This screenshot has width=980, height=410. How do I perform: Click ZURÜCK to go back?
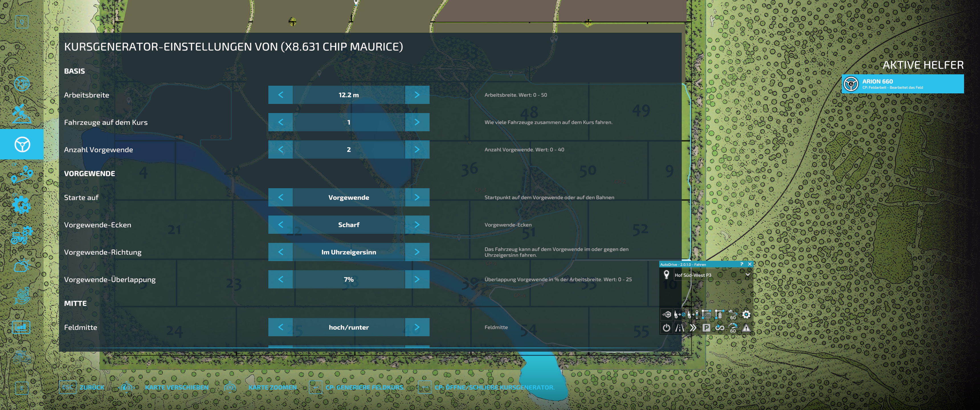(x=92, y=387)
